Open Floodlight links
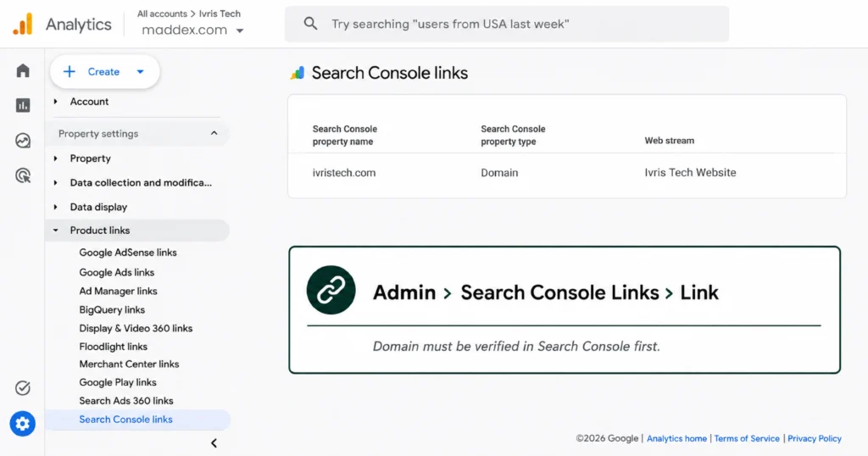 tap(113, 347)
